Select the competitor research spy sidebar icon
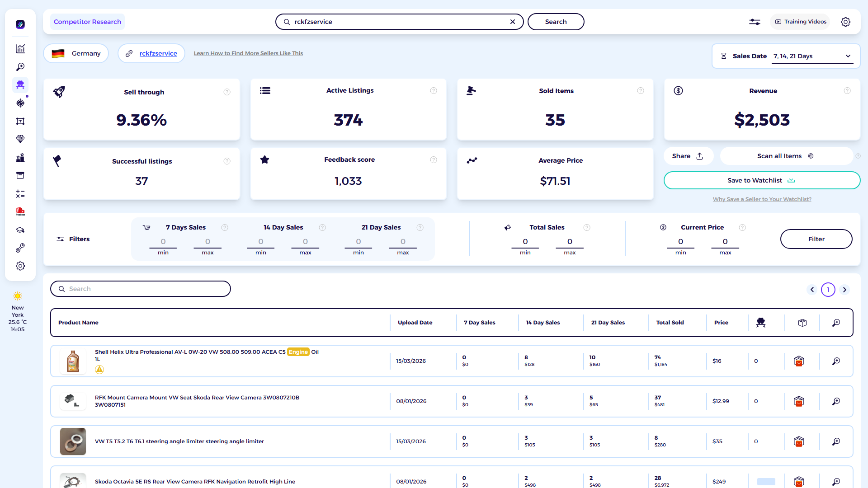Screen dimensions: 868x488 pos(20,85)
